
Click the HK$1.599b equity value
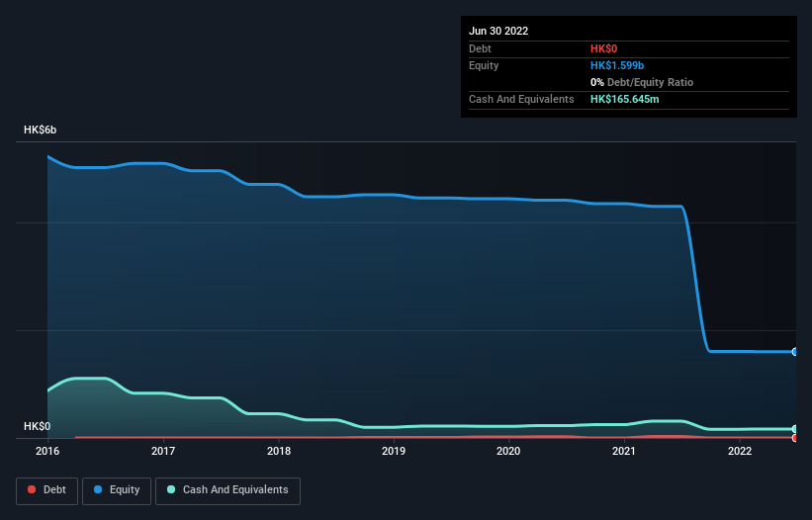617,65
